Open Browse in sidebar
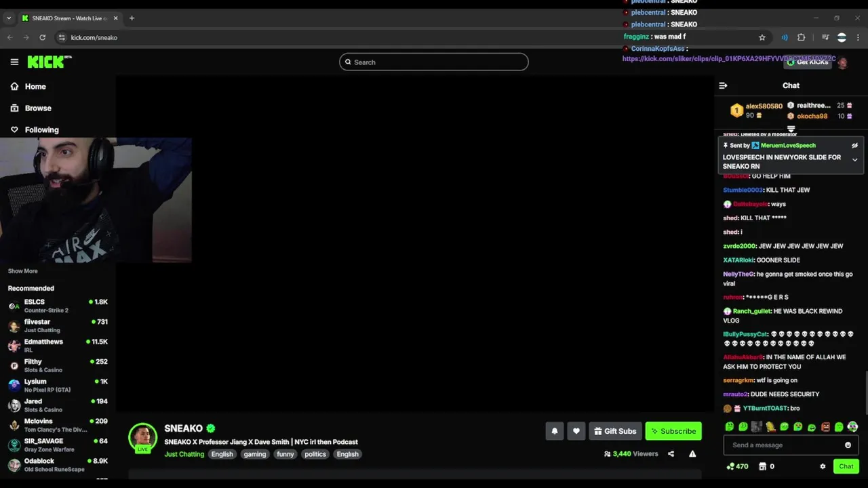 [31, 108]
